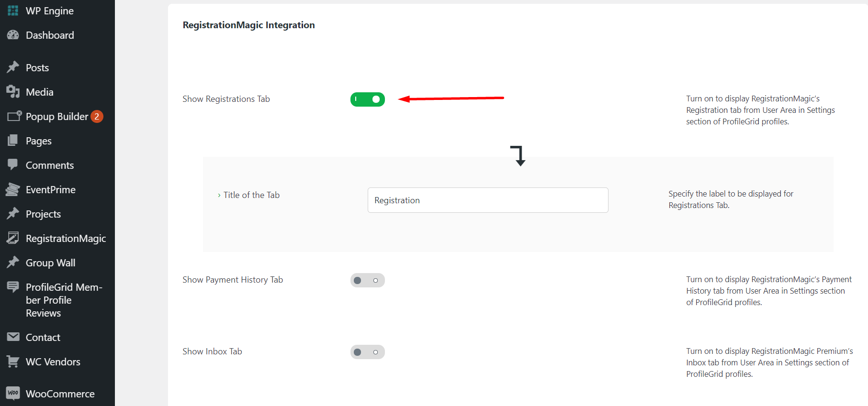Turn on the Show Inbox Tab toggle
The width and height of the screenshot is (868, 406).
click(x=367, y=351)
